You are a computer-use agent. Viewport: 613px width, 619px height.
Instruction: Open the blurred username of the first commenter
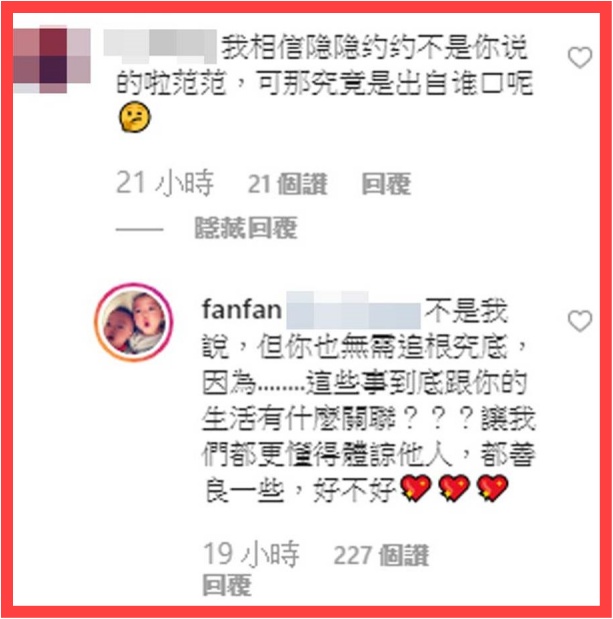[159, 47]
